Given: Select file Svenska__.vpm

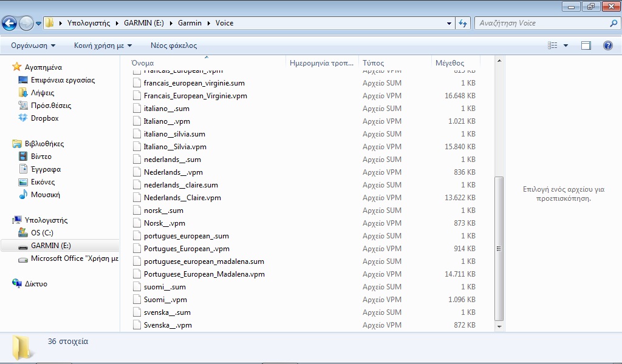Looking at the screenshot, I should (168, 325).
